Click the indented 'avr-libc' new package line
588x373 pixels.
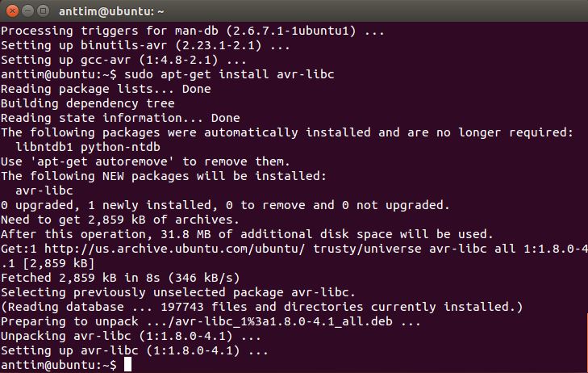pyautogui.click(x=44, y=191)
